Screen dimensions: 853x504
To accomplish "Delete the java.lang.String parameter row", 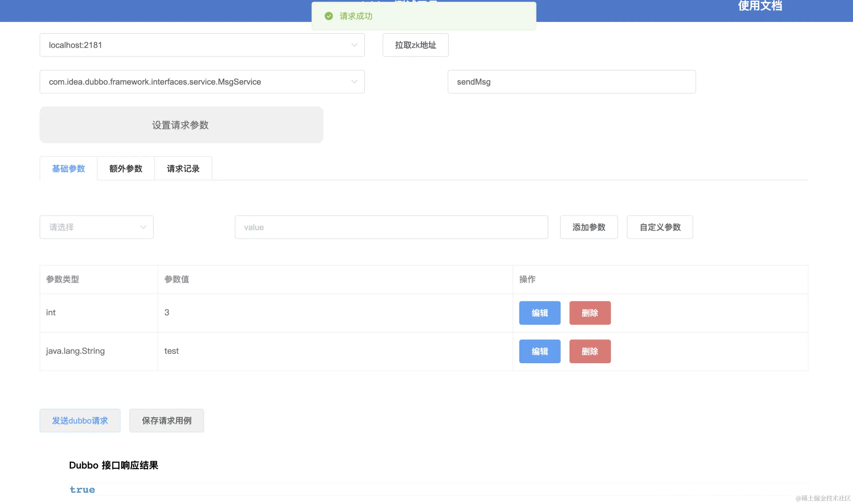I will click(590, 351).
